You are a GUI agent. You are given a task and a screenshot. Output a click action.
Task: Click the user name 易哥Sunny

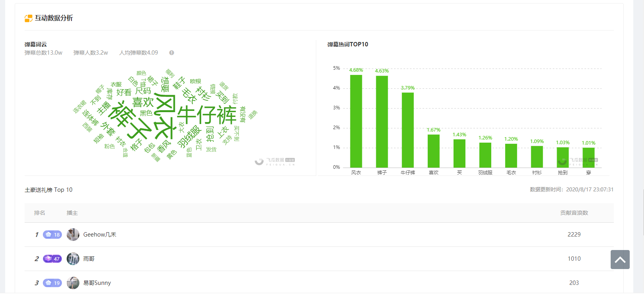(x=97, y=283)
